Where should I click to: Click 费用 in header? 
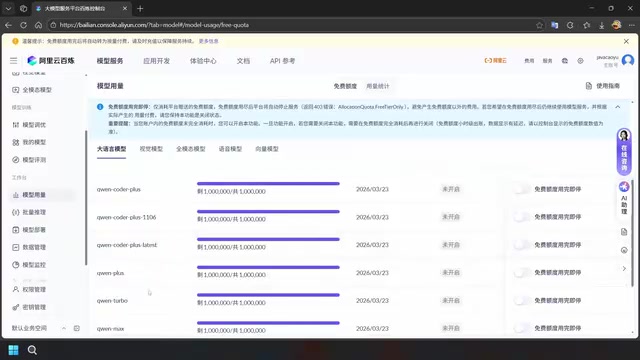click(529, 61)
